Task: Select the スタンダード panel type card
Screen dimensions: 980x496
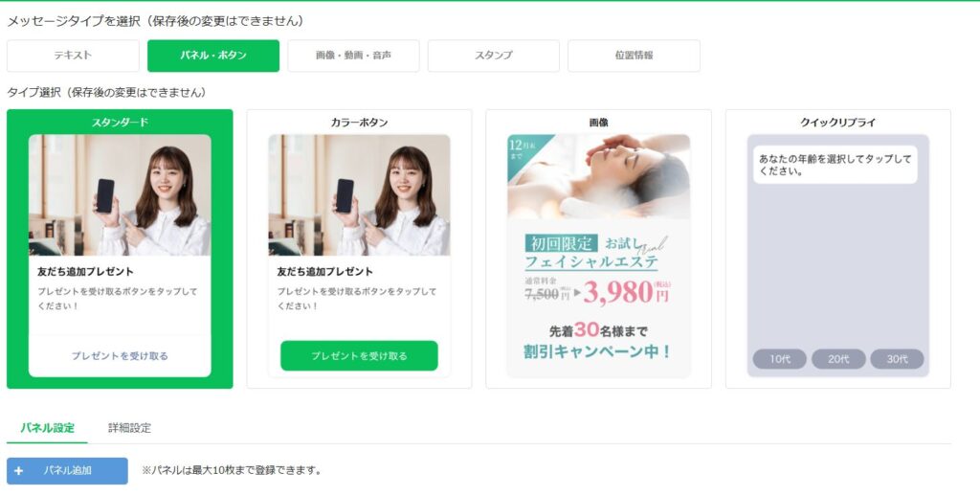Action: [x=120, y=249]
